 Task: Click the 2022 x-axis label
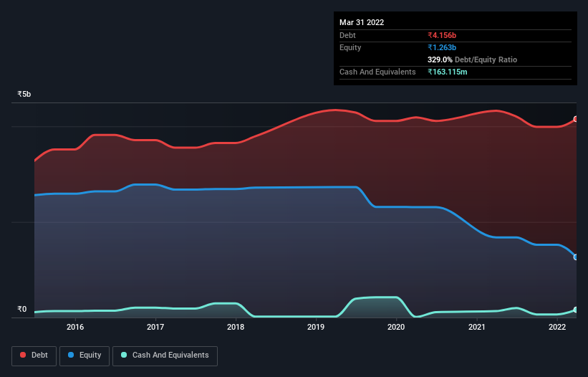coord(557,327)
